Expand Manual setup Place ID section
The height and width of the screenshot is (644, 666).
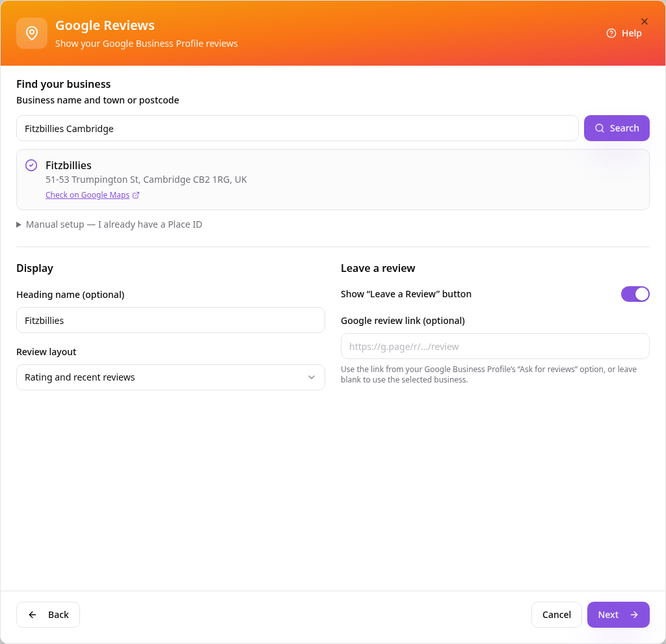click(109, 224)
